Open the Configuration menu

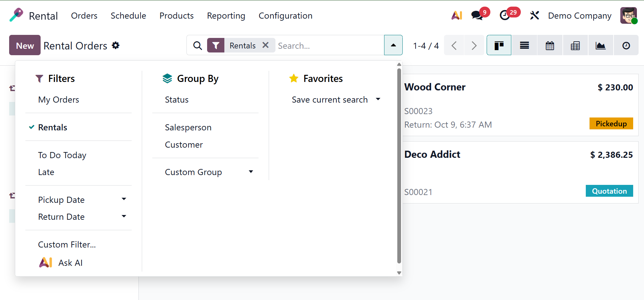click(285, 16)
